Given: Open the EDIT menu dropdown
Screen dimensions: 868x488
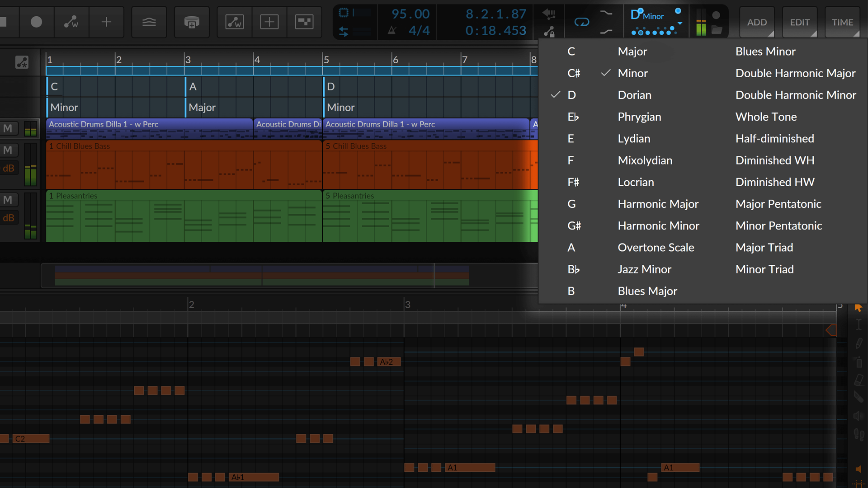Looking at the screenshot, I should pos(800,22).
